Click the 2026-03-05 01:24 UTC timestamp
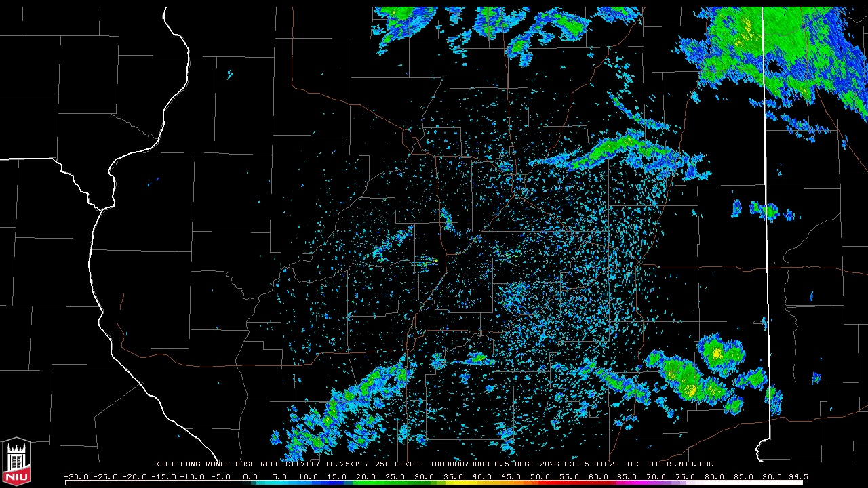 (x=589, y=464)
